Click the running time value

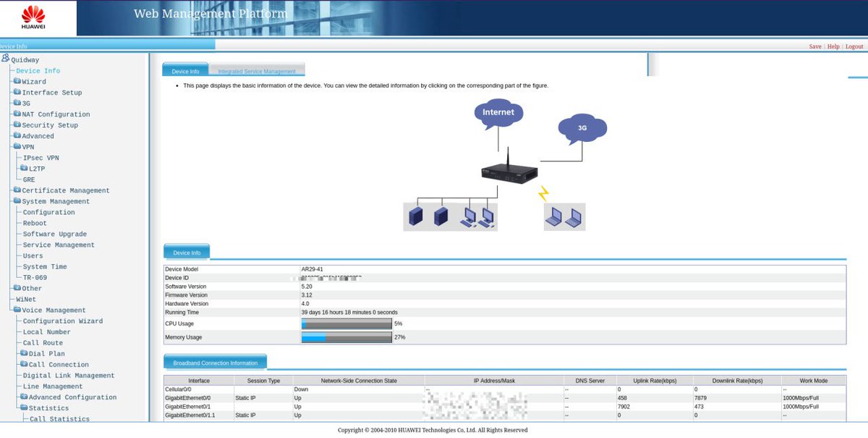(x=349, y=313)
